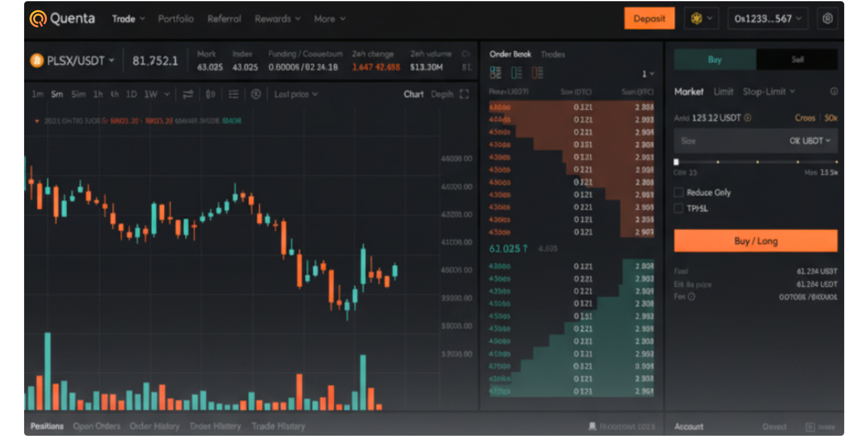Show asks-only order book view icon

[537, 73]
